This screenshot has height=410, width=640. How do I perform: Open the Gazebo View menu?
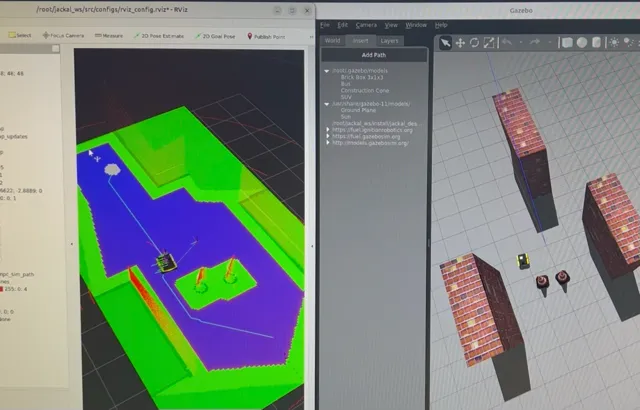(391, 25)
